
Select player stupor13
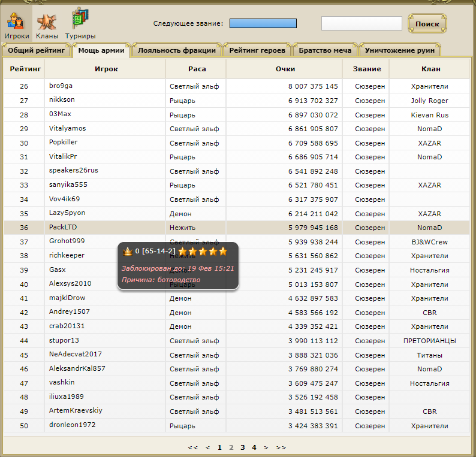coord(64,340)
